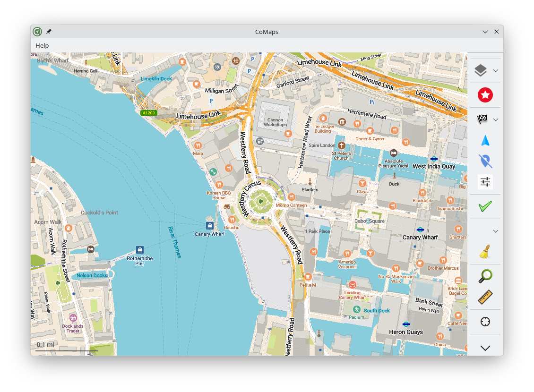Open the map layers button
This screenshot has width=534, height=392.
481,70
